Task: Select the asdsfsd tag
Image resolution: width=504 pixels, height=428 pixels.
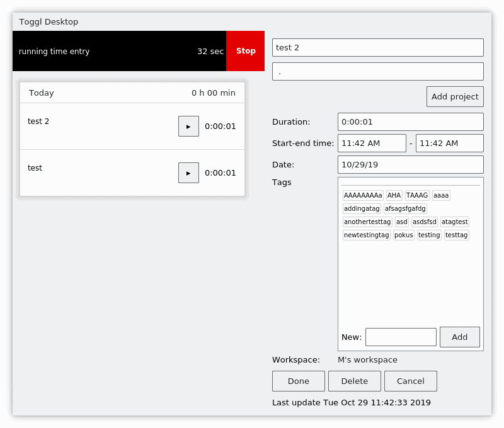Action: (x=424, y=222)
